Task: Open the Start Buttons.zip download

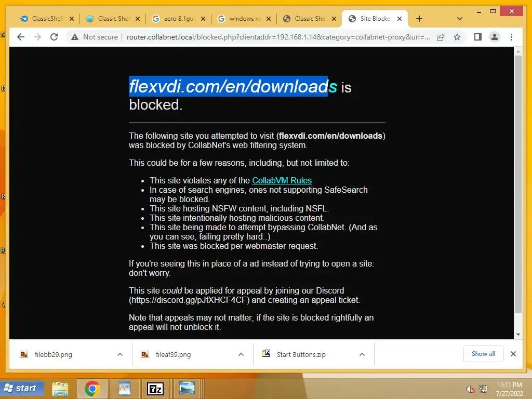Action: tap(301, 354)
